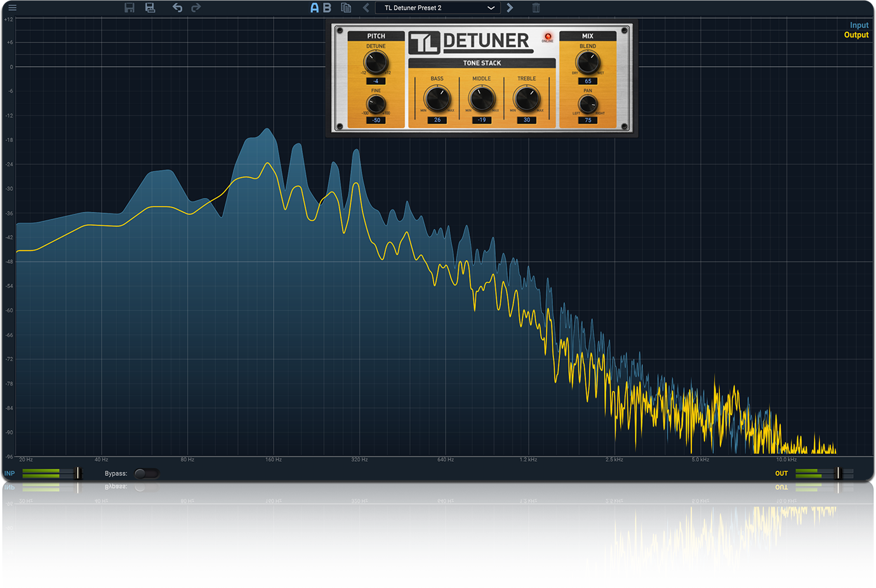Image resolution: width=876 pixels, height=588 pixels.
Task: Click the redo icon
Action: click(196, 8)
